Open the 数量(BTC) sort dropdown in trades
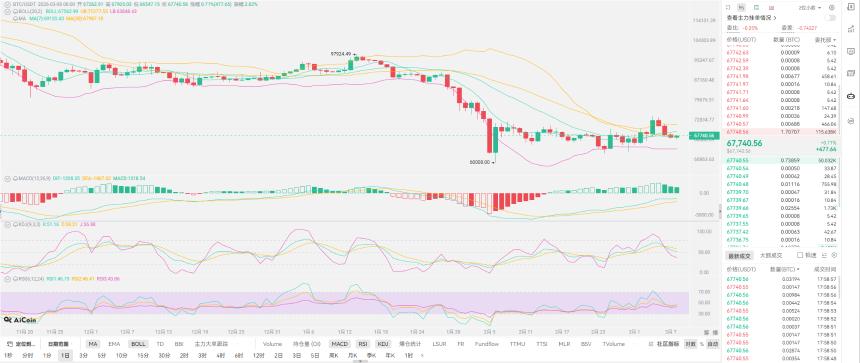The width and height of the screenshot is (860, 363). 784,269
